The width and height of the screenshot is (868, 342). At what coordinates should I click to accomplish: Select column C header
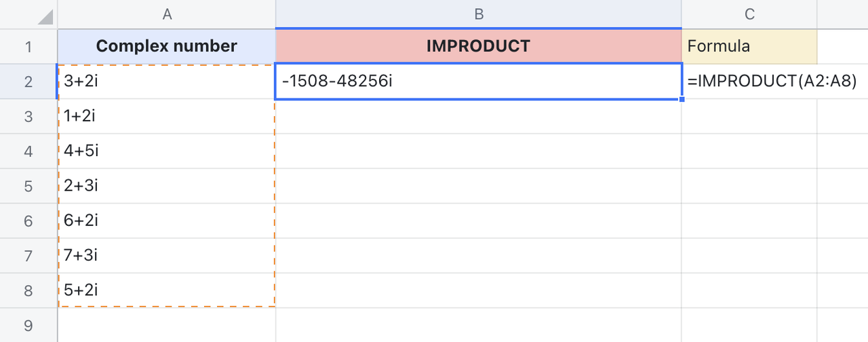click(x=749, y=14)
